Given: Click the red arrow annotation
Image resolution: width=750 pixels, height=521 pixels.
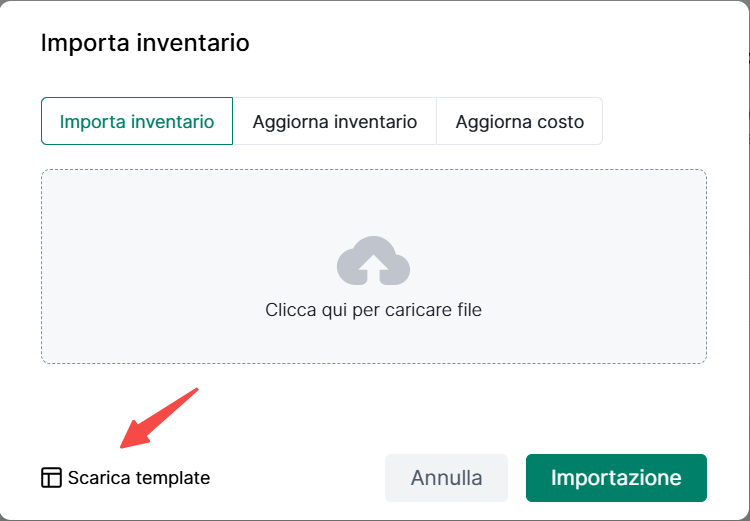Looking at the screenshot, I should [x=159, y=418].
